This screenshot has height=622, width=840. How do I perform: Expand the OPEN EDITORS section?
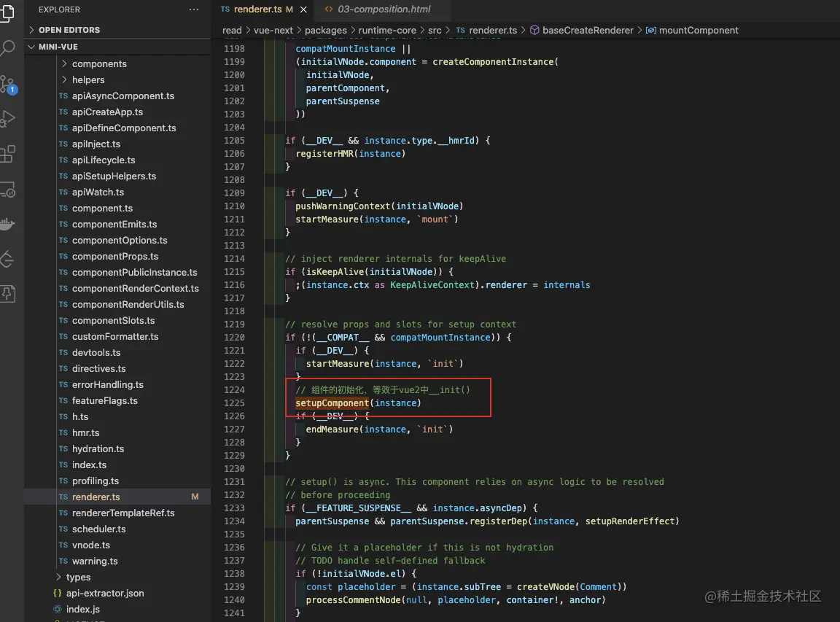pyautogui.click(x=69, y=30)
